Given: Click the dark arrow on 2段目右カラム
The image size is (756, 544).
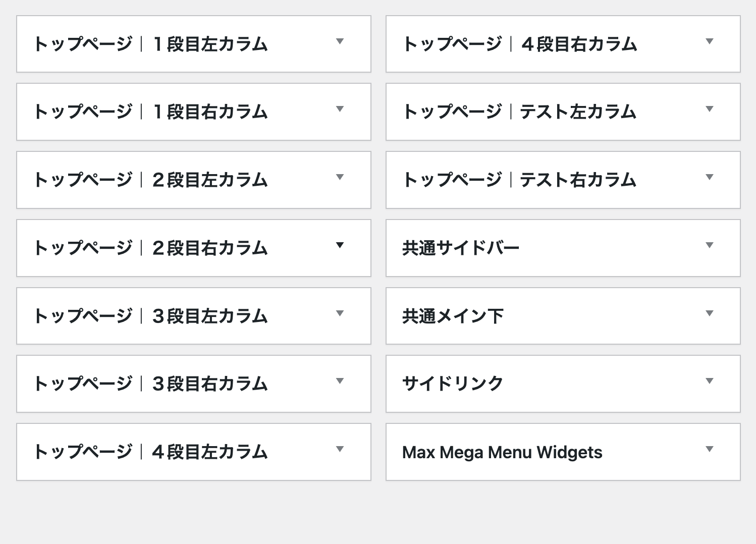Looking at the screenshot, I should (340, 245).
